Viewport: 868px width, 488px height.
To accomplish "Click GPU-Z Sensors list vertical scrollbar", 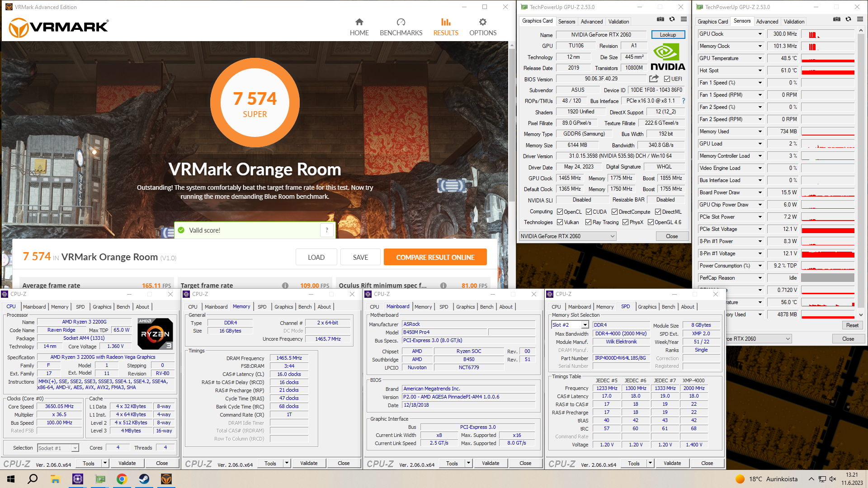I will [861, 172].
